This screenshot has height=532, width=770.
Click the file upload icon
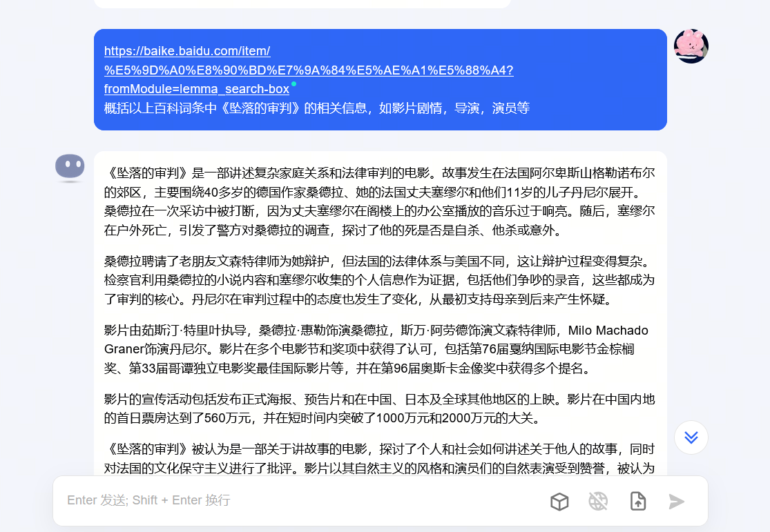[x=638, y=502]
